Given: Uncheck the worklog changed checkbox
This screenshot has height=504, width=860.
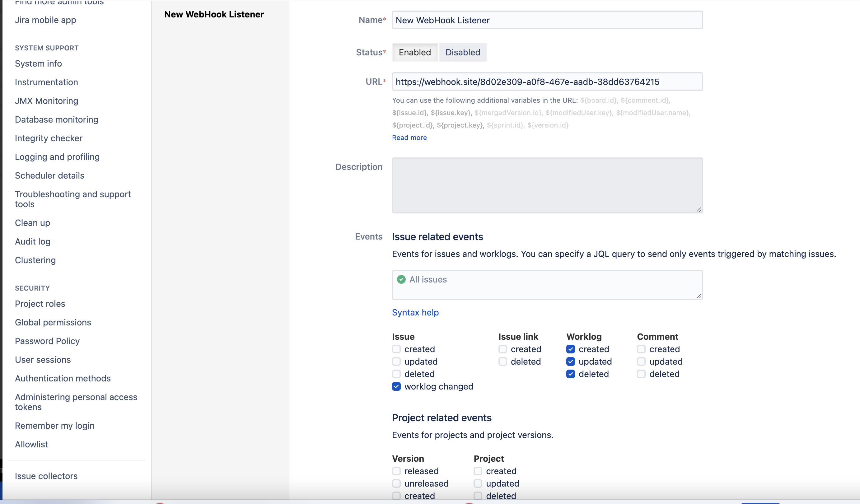Looking at the screenshot, I should [x=396, y=386].
